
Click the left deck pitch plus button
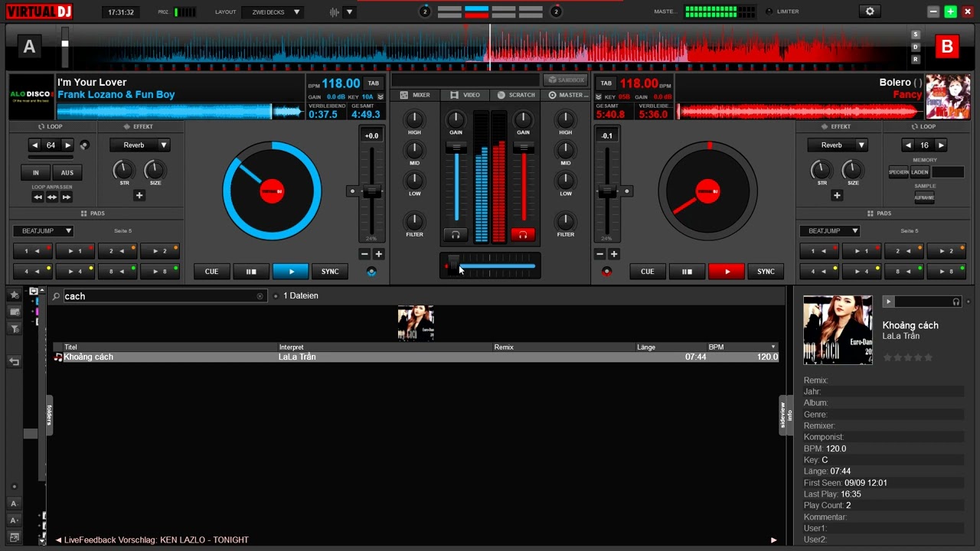(378, 254)
